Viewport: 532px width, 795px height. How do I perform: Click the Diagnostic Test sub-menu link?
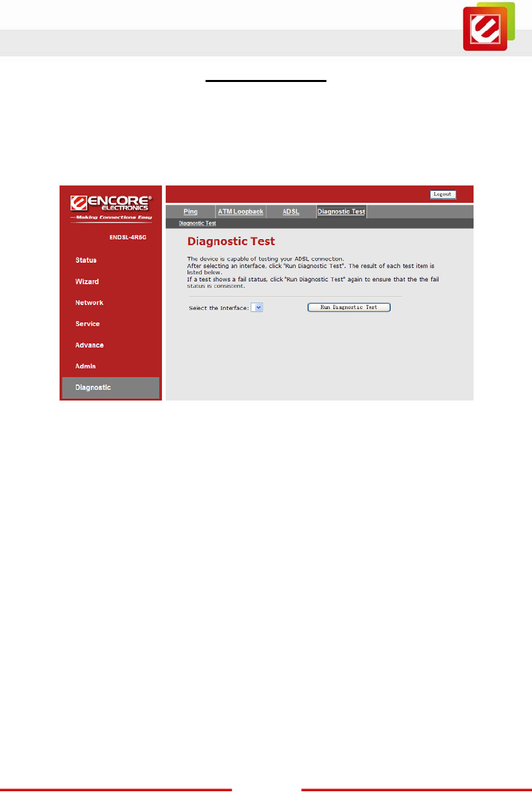197,224
